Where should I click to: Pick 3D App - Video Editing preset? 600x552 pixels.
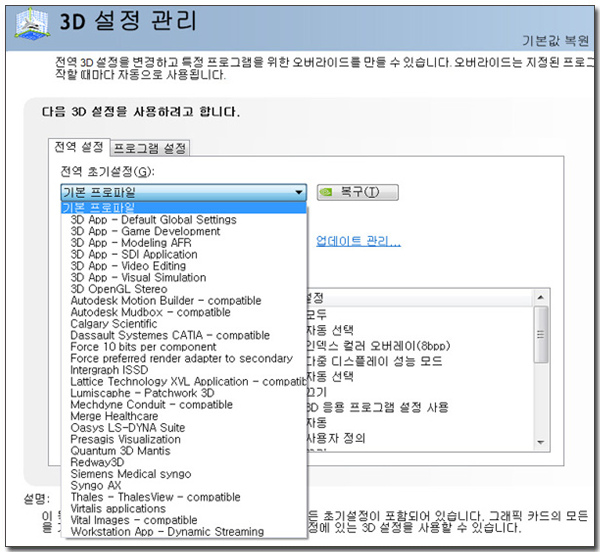[128, 266]
